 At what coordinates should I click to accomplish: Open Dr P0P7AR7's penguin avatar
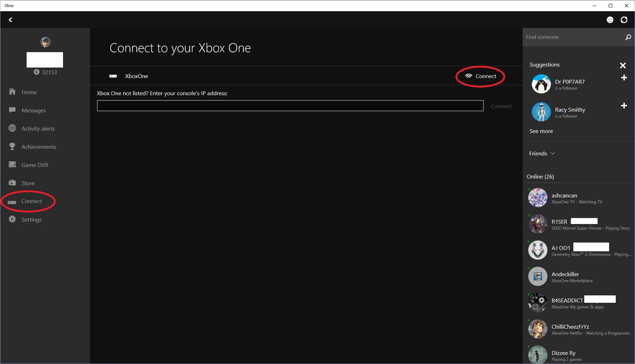click(541, 84)
